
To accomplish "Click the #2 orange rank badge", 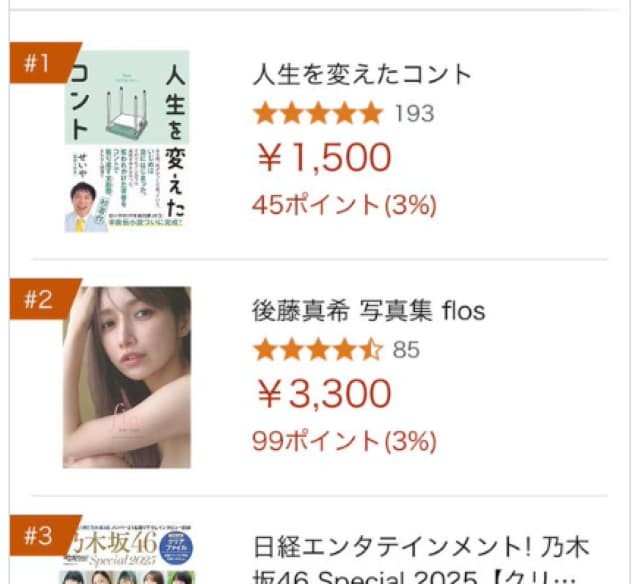I will click(x=38, y=301).
